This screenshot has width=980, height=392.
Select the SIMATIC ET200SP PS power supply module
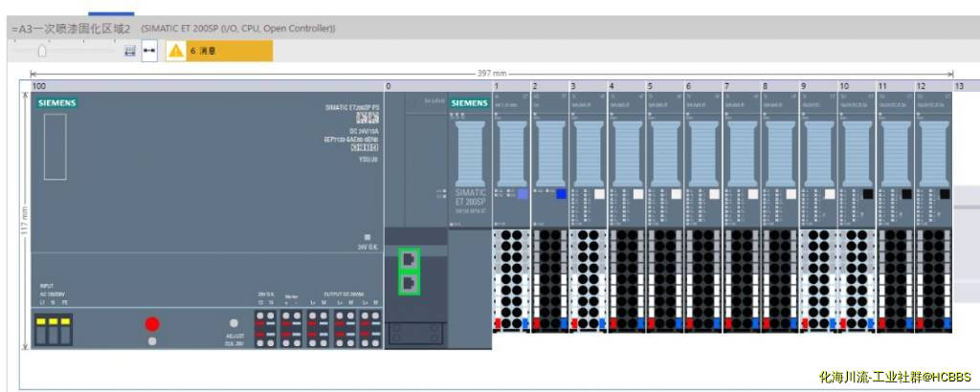pos(207,220)
